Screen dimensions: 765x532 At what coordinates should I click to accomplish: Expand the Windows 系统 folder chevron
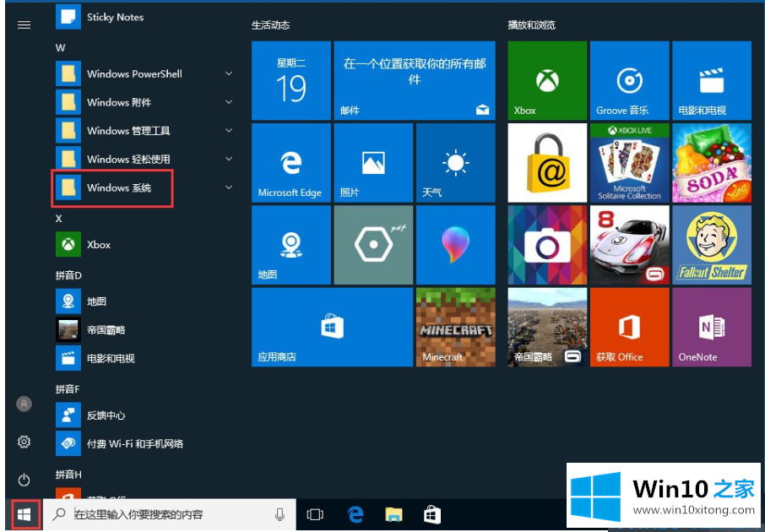(229, 187)
